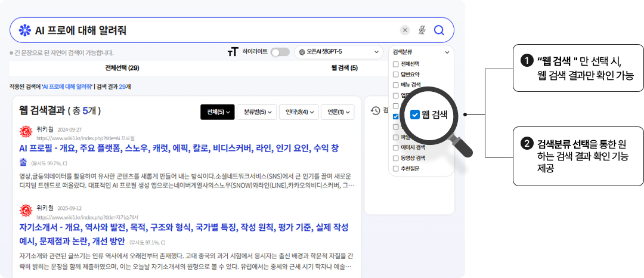Clear the search query with X icon
The image size is (644, 278).
click(x=405, y=30)
